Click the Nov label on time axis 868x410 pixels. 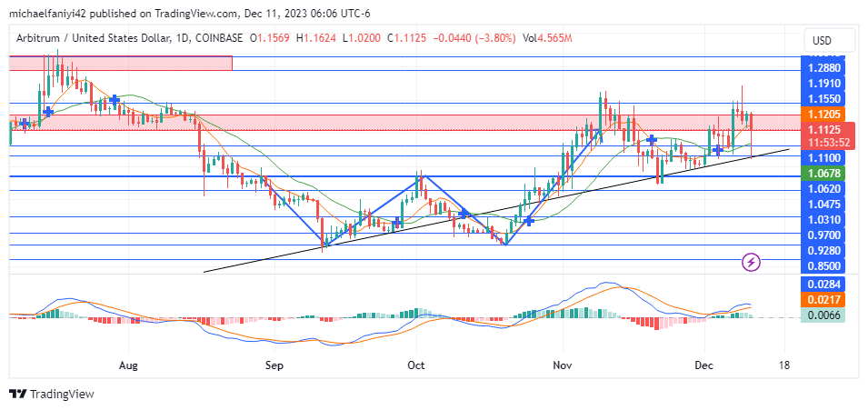pyautogui.click(x=563, y=366)
